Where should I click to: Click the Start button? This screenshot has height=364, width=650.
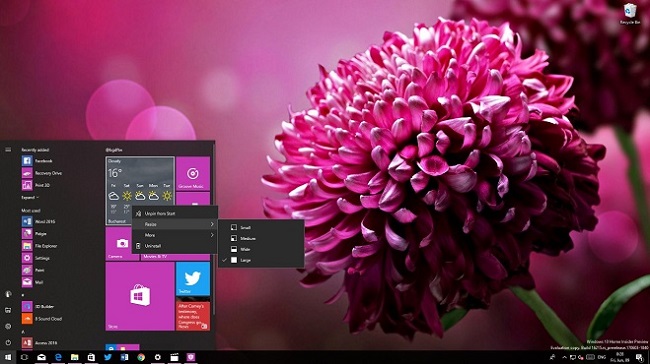tap(8, 357)
